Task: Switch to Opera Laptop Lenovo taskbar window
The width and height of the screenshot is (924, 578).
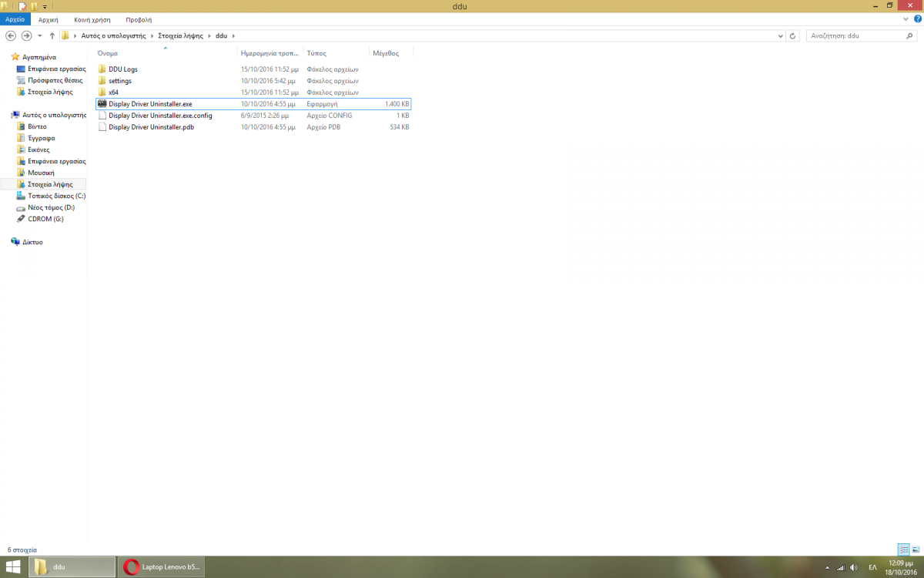Action: (162, 567)
